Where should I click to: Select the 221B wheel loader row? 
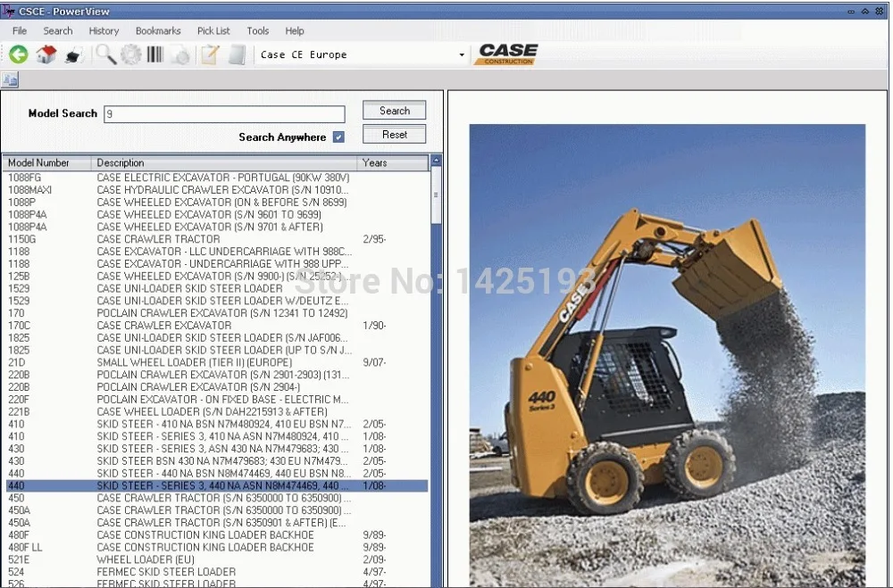coord(216,411)
